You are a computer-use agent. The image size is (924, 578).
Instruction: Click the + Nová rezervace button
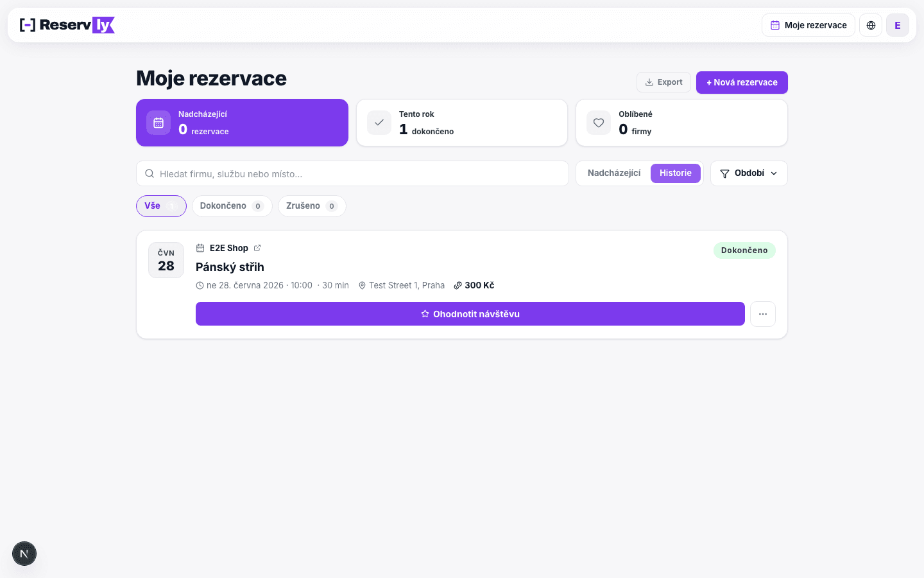742,82
